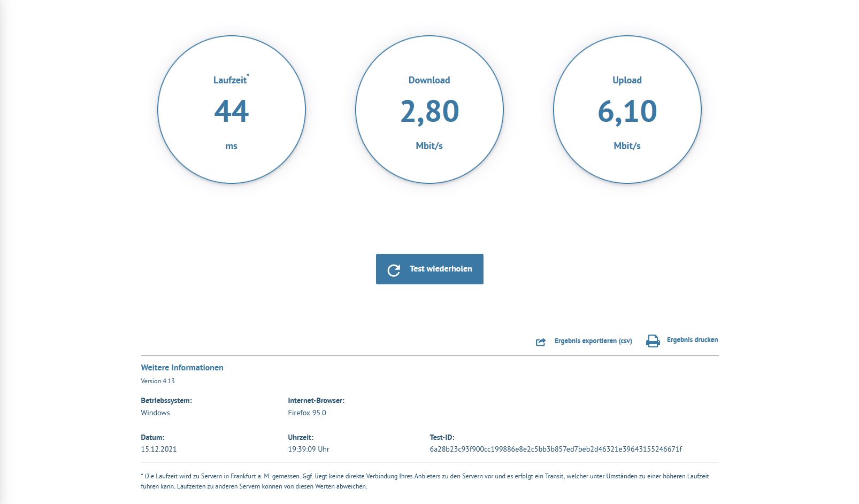Click the 44 latency value
This screenshot has width=859, height=504.
click(x=232, y=111)
